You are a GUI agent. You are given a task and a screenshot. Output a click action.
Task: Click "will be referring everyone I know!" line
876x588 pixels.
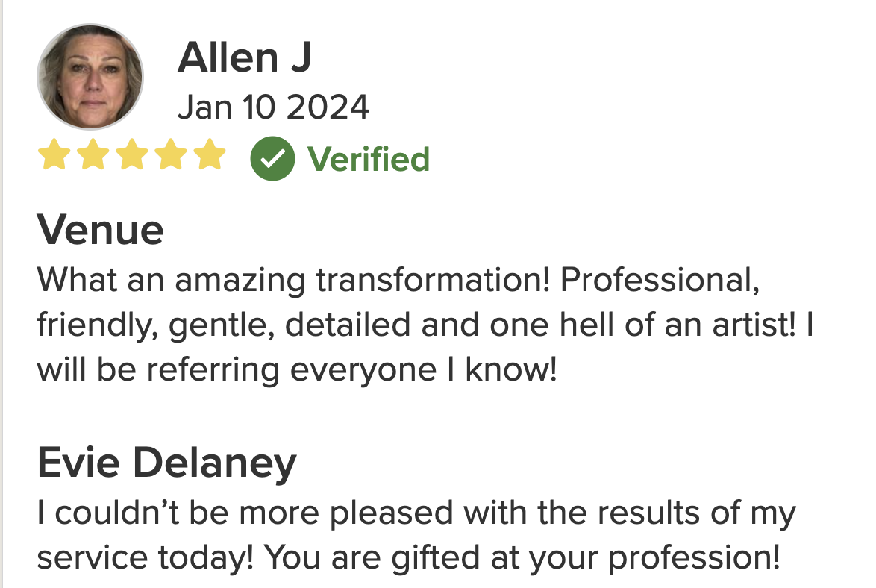[297, 370]
